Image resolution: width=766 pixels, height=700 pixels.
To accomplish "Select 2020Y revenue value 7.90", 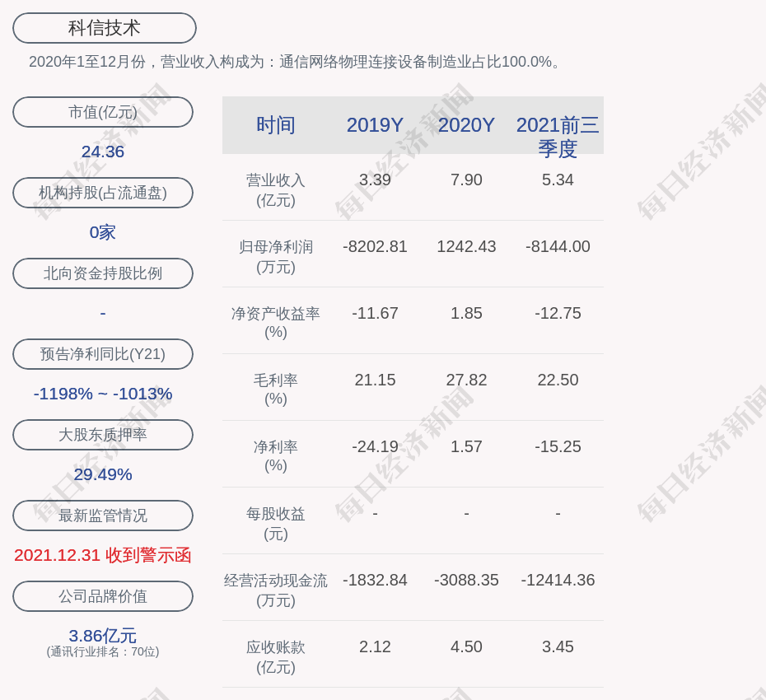I will coord(466,180).
